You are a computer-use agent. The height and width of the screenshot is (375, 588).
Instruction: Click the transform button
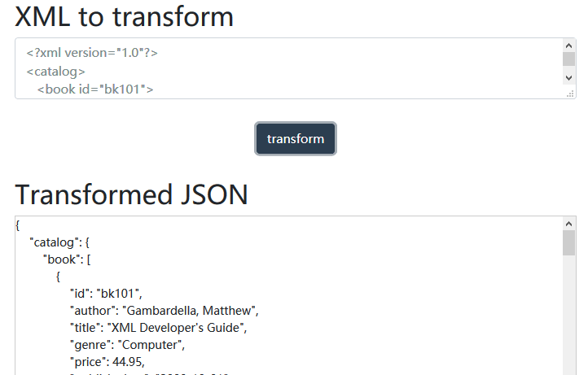[295, 139]
